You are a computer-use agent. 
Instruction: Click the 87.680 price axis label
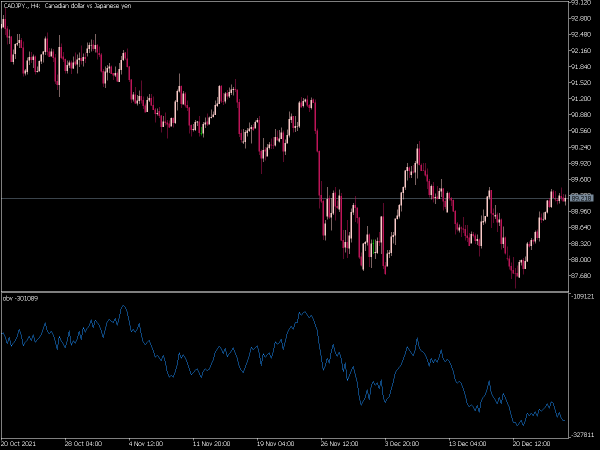tap(582, 275)
